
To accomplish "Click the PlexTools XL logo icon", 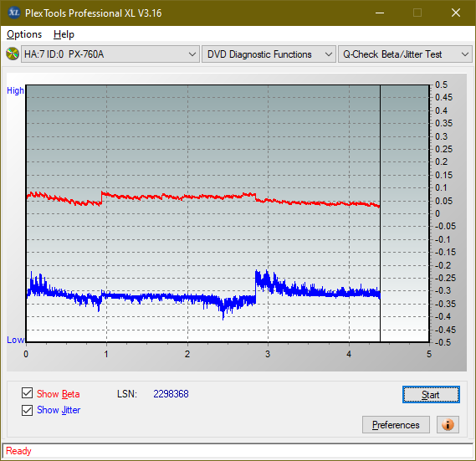I will coord(14,13).
